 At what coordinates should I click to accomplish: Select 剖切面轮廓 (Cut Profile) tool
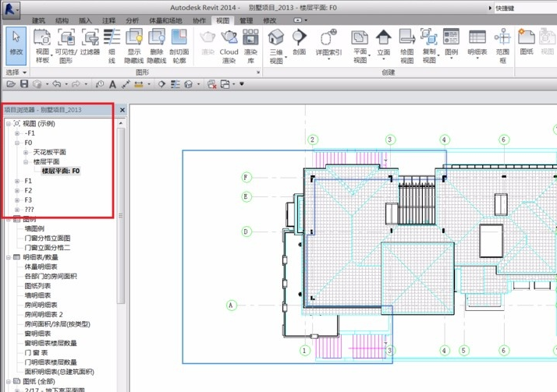click(x=179, y=46)
